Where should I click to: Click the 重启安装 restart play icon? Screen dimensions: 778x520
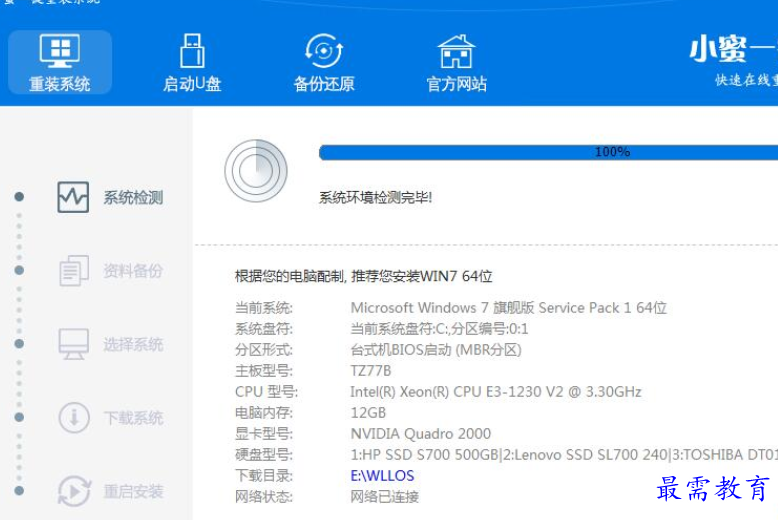click(x=74, y=491)
